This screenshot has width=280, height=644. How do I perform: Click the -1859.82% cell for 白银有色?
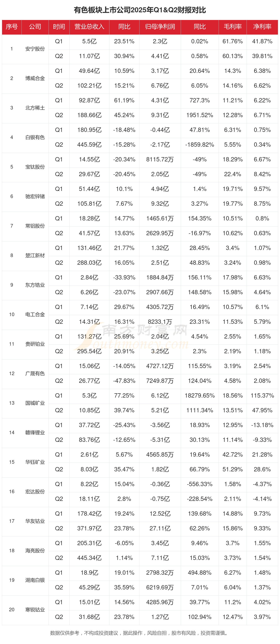point(200,145)
